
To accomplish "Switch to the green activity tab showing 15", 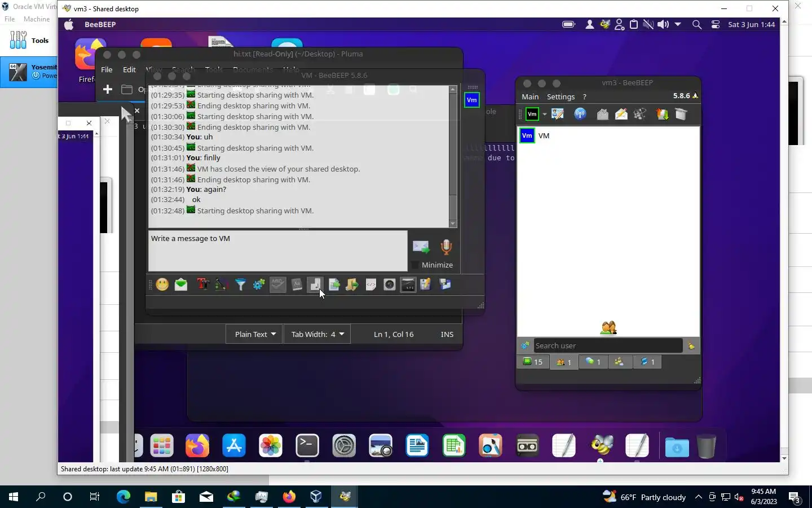I will pyautogui.click(x=533, y=362).
